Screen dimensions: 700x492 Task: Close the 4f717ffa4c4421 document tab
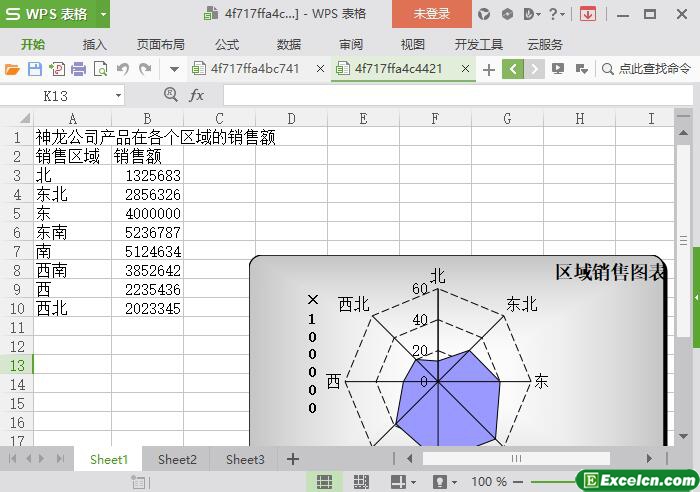(x=465, y=69)
